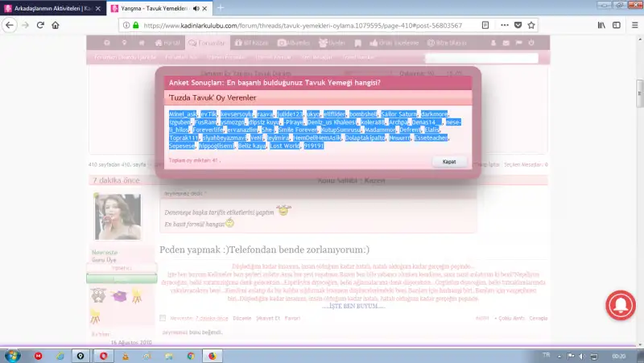Click the browser back arrow button
Image resolution: width=644 pixels, height=363 pixels.
pos(10,25)
